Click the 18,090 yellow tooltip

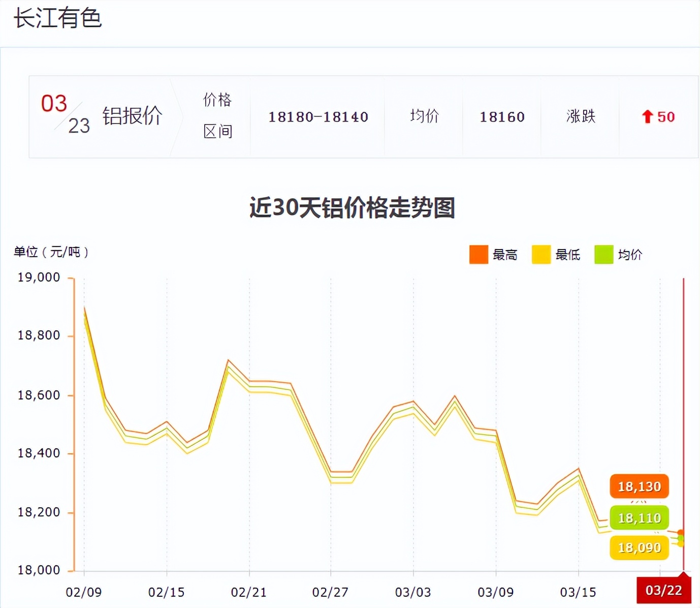pyautogui.click(x=640, y=548)
